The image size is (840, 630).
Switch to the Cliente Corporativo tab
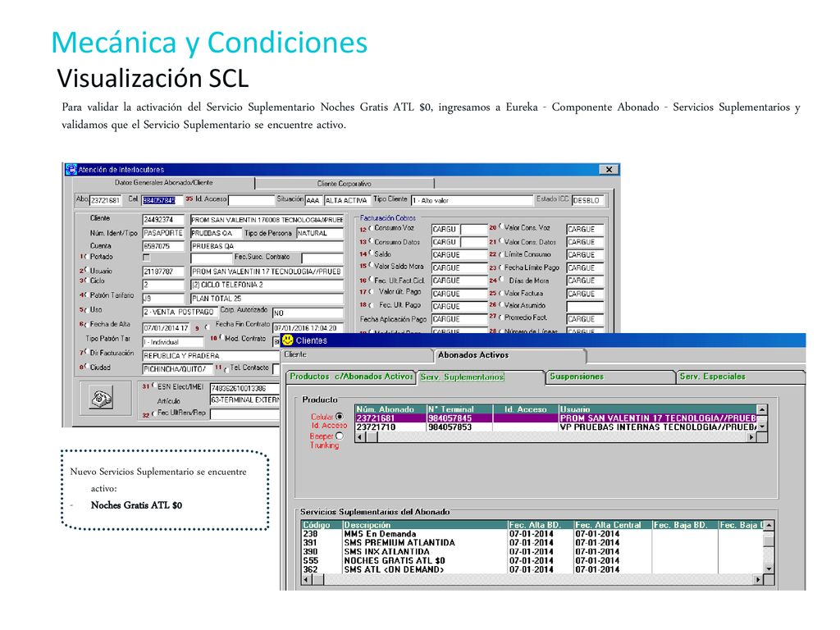coord(344,184)
